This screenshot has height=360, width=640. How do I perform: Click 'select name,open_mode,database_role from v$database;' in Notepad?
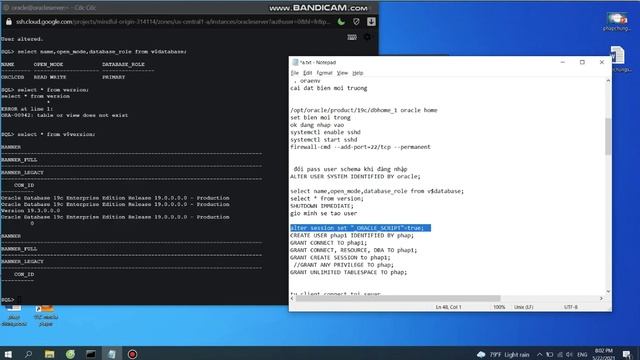coord(377,191)
